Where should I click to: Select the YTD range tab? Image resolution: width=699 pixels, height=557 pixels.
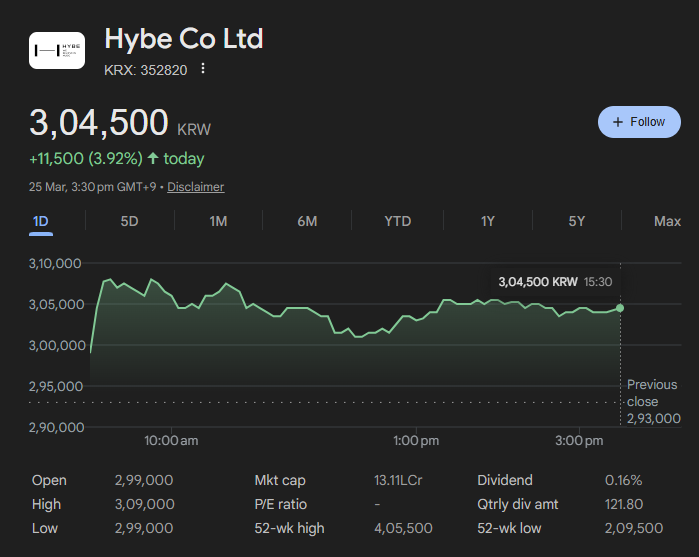(398, 221)
